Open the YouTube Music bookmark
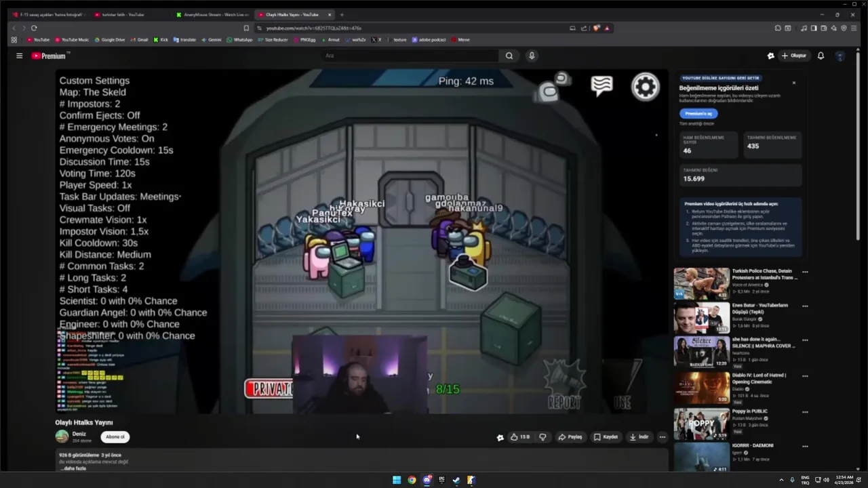 tap(72, 40)
